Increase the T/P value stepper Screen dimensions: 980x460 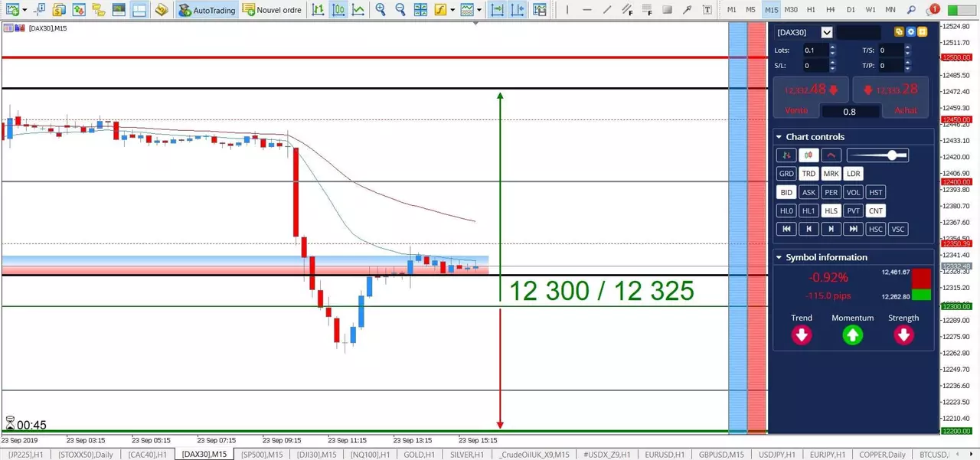909,63
